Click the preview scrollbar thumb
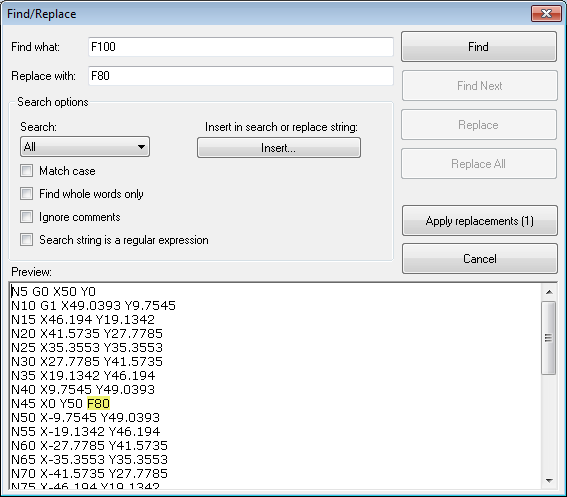567x497 pixels. [x=548, y=338]
